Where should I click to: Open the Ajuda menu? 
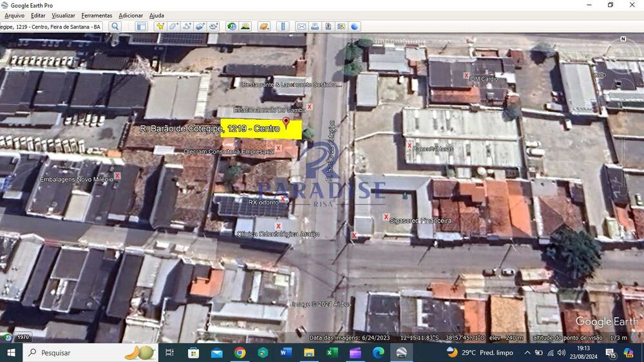[156, 15]
